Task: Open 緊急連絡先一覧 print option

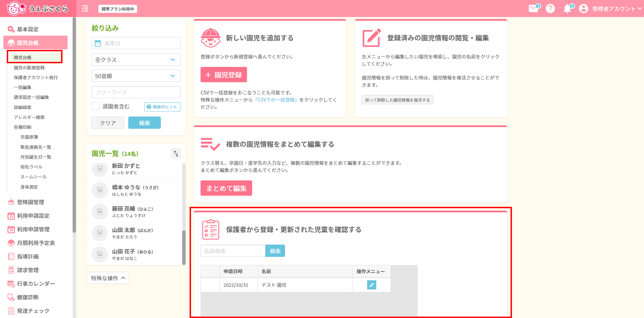Action: (36, 147)
